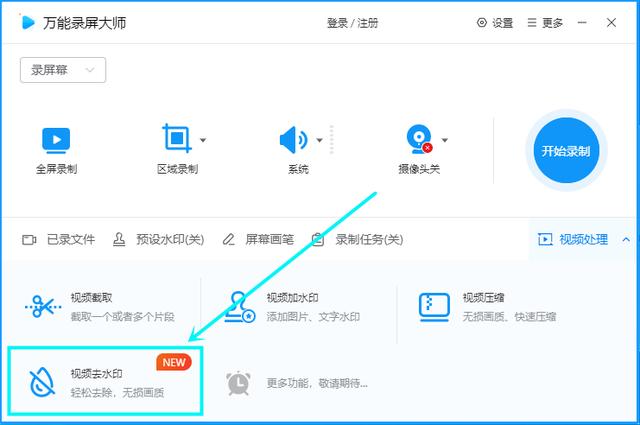Image resolution: width=640 pixels, height=425 pixels.
Task: Click the 摄像头关 label
Action: pyautogui.click(x=419, y=169)
